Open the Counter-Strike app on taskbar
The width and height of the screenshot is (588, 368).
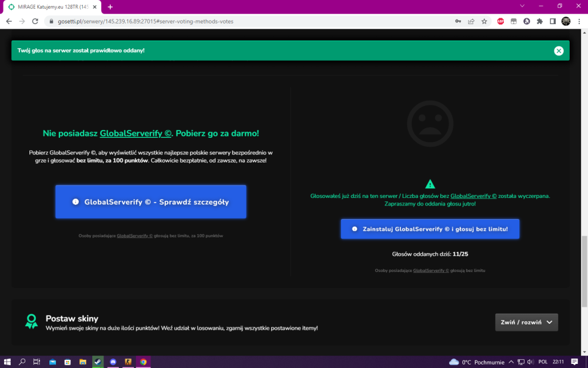tap(128, 362)
